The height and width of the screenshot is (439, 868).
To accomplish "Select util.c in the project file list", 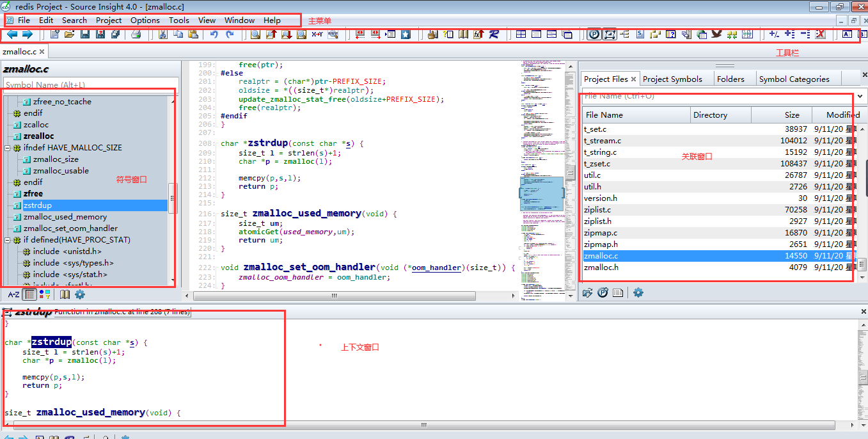I will pyautogui.click(x=719, y=175).
